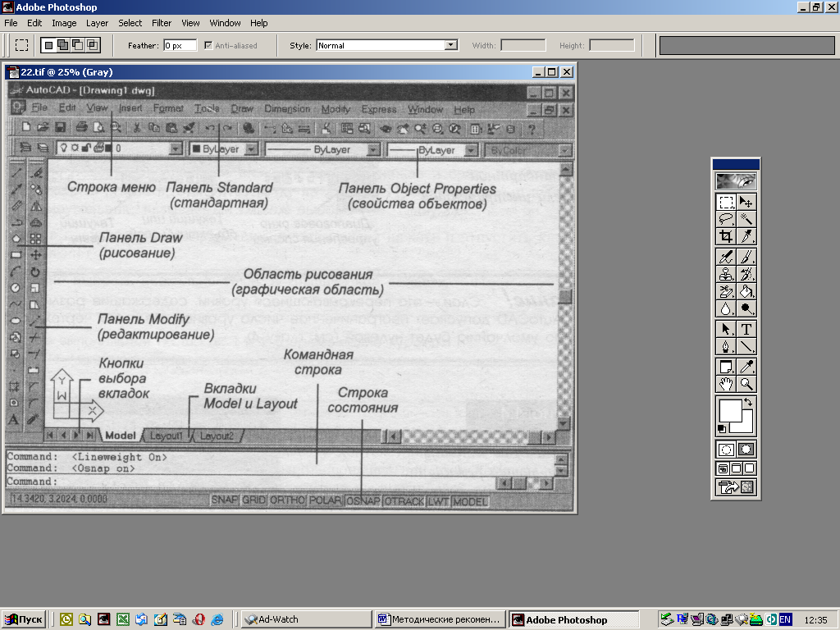Select the Magic Wand tool
The width and height of the screenshot is (840, 630).
point(746,219)
